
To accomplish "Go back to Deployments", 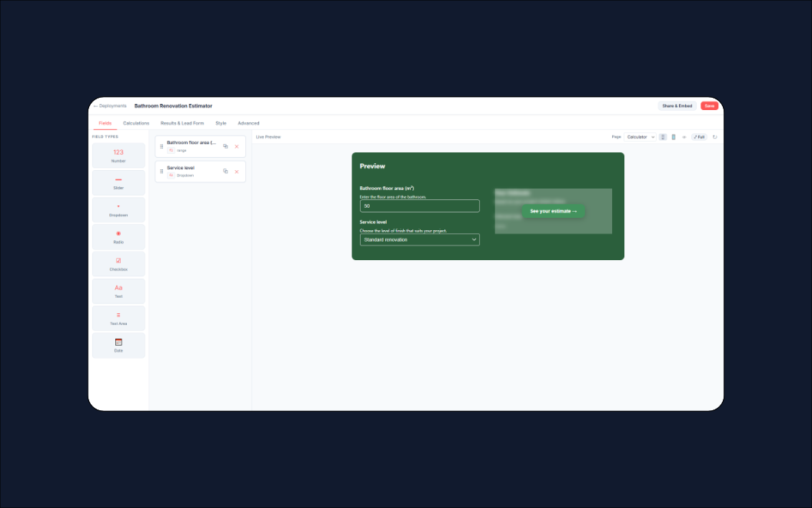I will click(110, 105).
